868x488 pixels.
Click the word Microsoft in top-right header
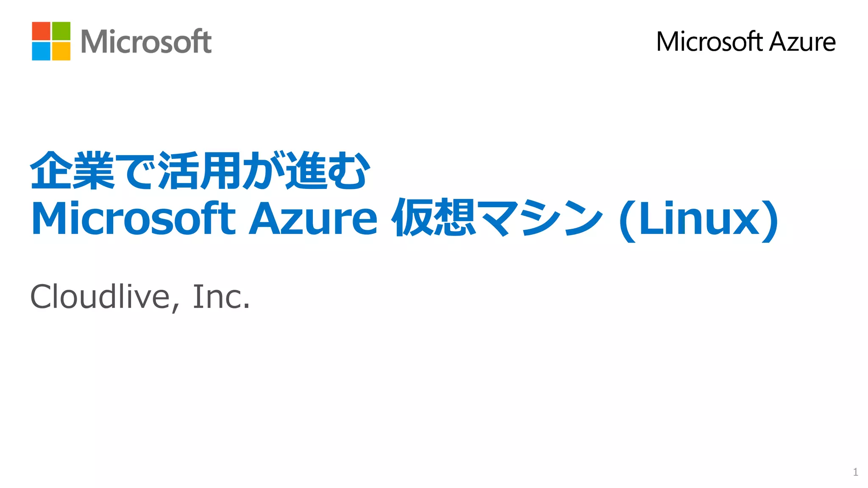(x=709, y=42)
